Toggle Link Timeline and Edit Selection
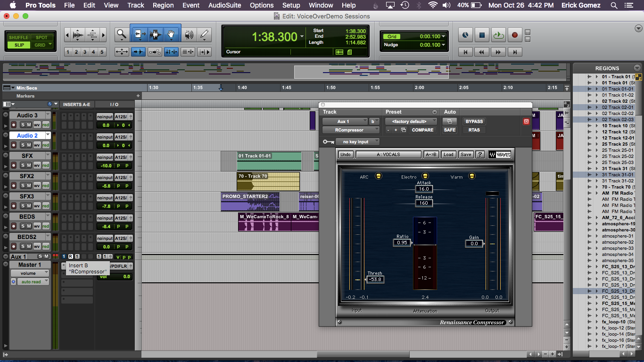This screenshot has width=644, height=362. pos(171,52)
